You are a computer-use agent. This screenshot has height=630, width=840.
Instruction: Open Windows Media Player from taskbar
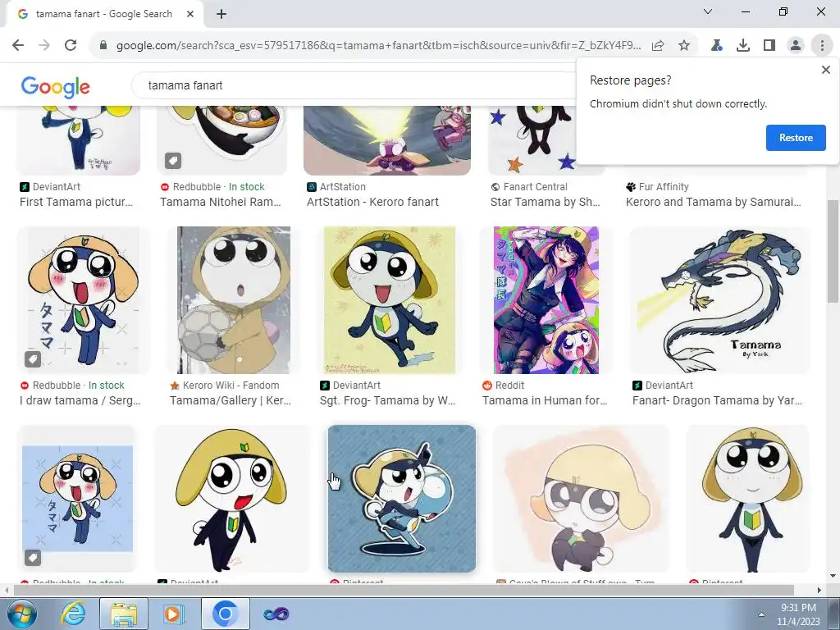173,614
